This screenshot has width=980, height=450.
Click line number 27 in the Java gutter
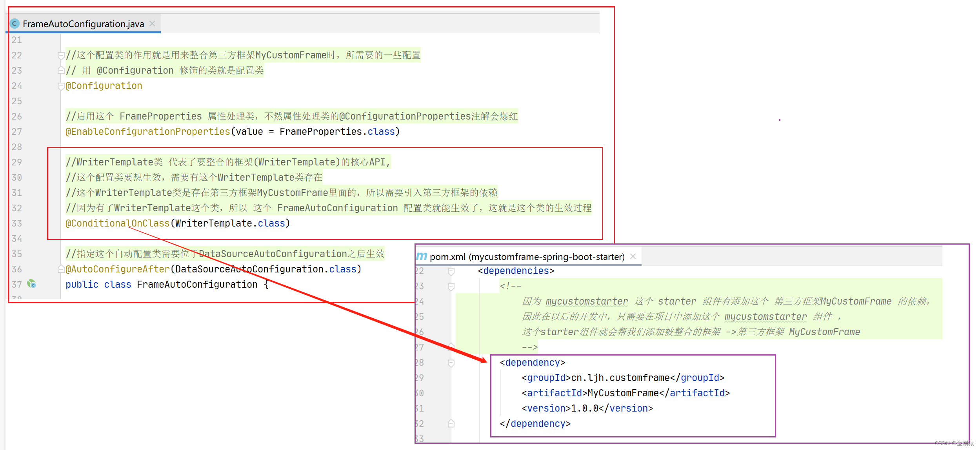pyautogui.click(x=17, y=132)
